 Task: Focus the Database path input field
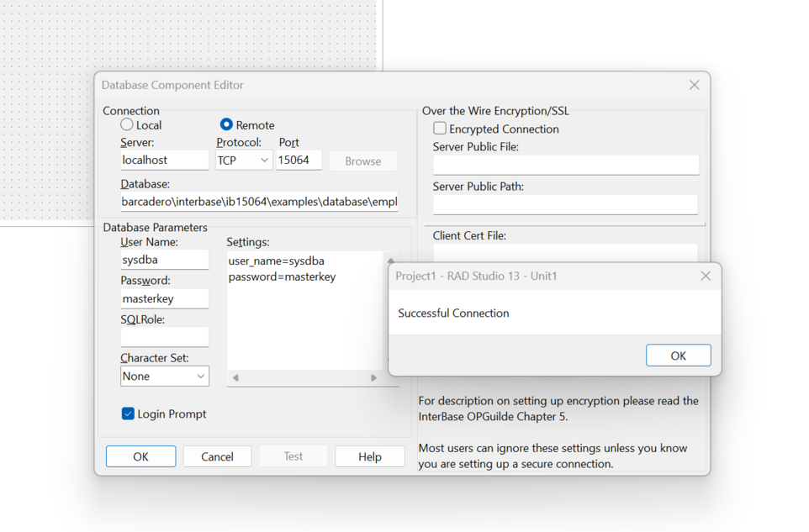tap(260, 202)
